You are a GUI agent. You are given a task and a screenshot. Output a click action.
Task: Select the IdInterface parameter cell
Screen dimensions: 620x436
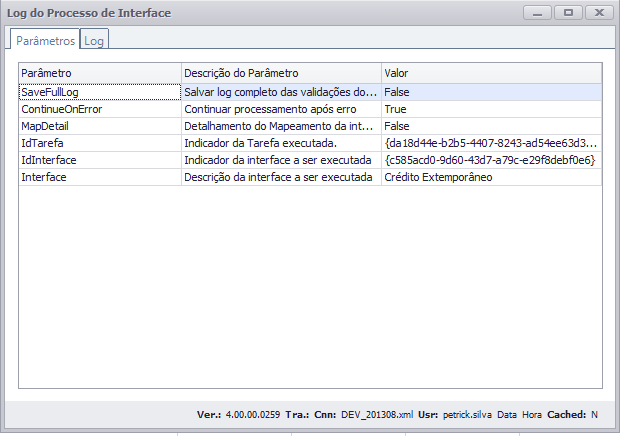[100, 160]
